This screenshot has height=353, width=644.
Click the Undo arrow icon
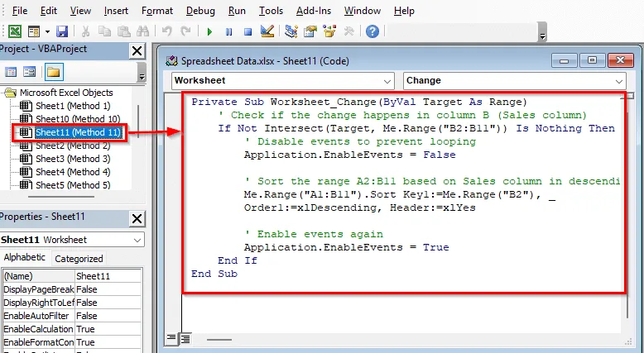[166, 31]
